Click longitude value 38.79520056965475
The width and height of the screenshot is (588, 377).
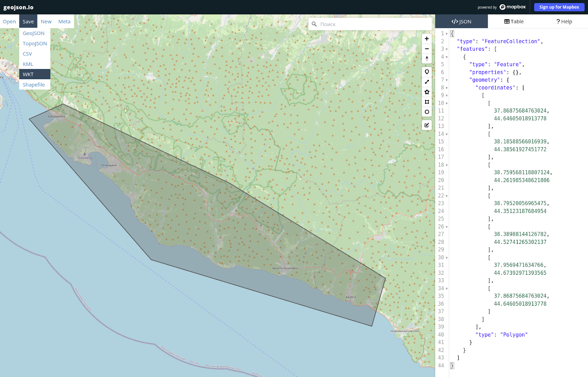[520, 203]
